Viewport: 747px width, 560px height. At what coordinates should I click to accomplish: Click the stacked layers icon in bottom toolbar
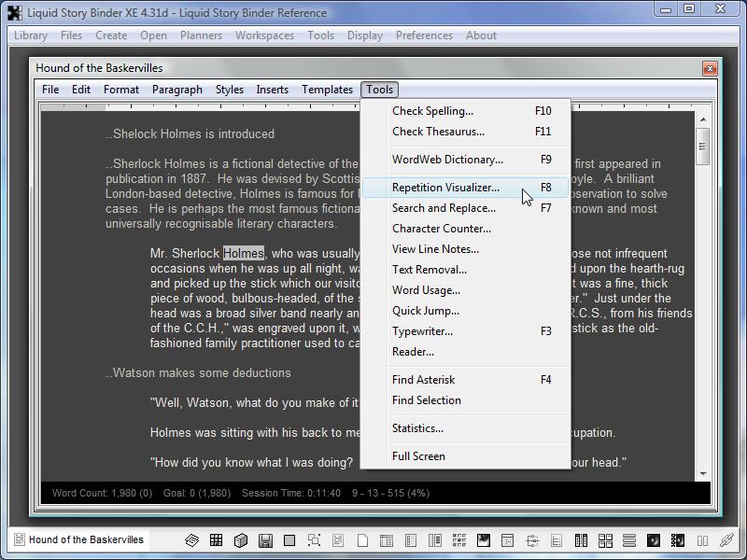[x=191, y=540]
